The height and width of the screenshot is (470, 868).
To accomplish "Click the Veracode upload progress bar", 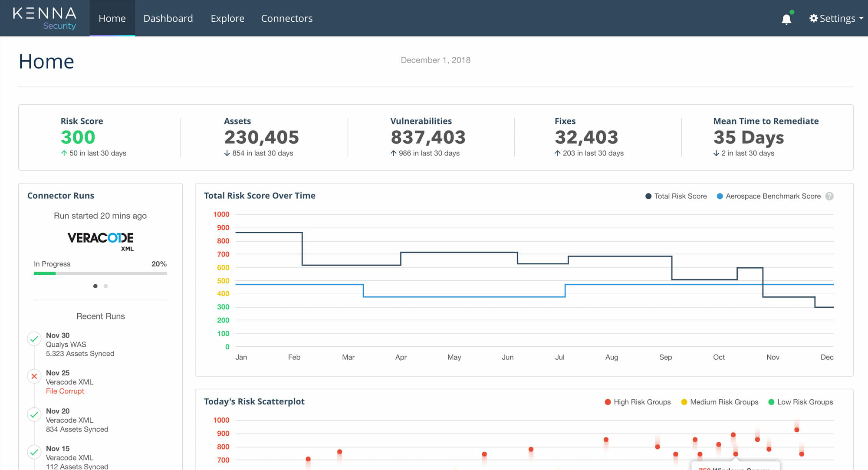I will (100, 273).
